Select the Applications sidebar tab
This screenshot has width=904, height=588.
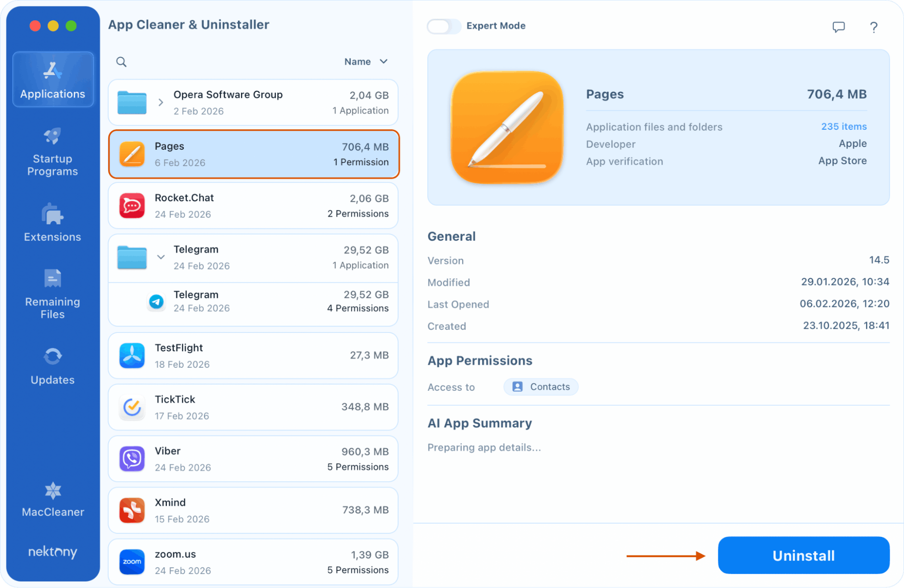[52, 80]
